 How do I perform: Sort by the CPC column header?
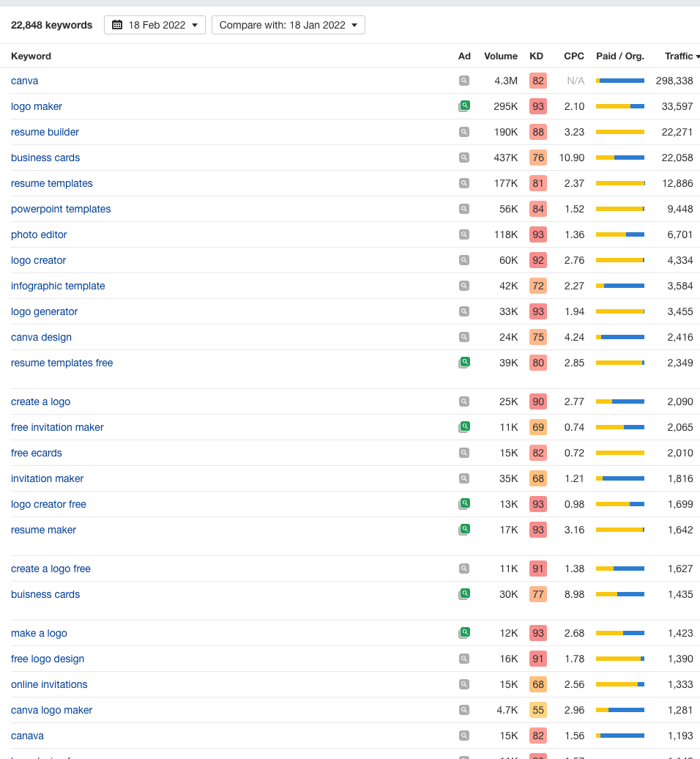click(574, 56)
